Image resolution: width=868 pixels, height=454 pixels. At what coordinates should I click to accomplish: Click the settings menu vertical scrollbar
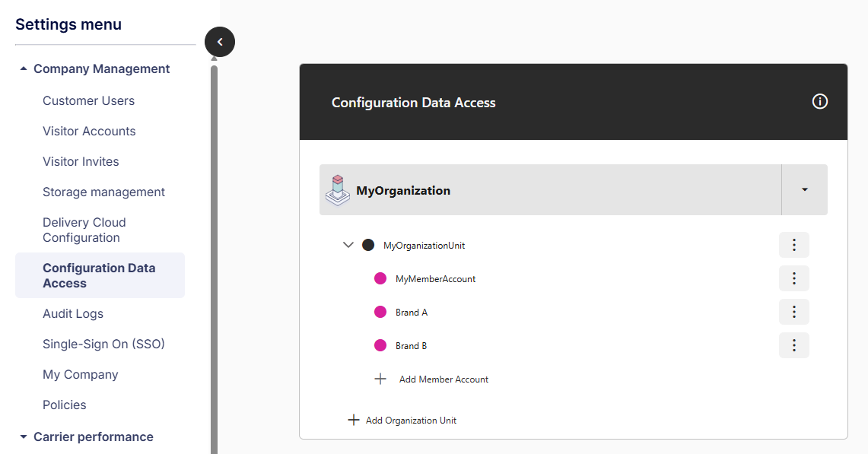(x=214, y=259)
